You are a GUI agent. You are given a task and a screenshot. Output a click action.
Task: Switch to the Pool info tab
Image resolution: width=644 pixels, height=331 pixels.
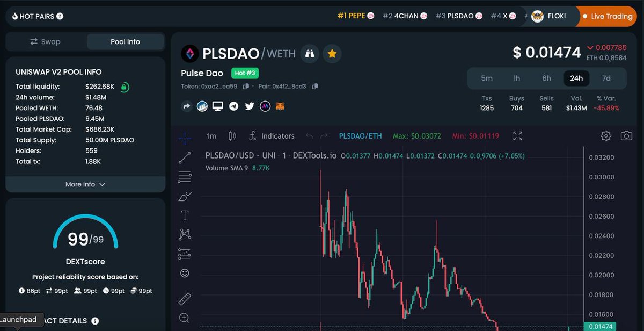(125, 41)
